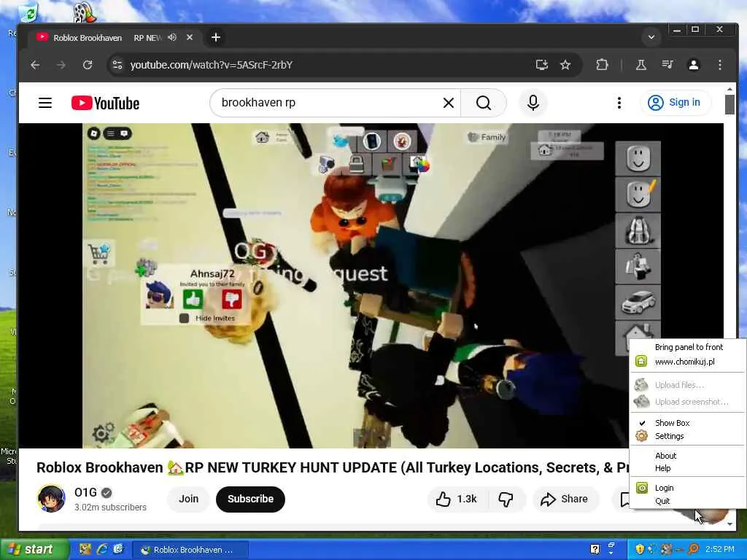
Task: Open the Extensions puzzle icon
Action: 602,65
